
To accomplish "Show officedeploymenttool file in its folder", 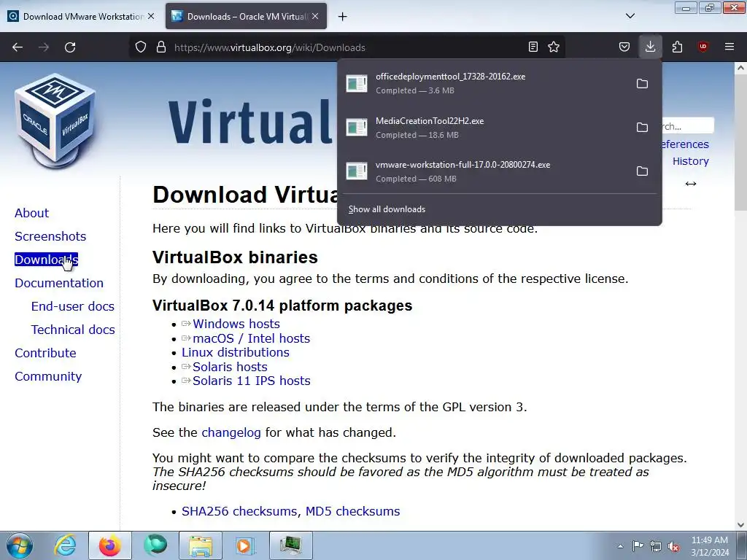I will coord(642,84).
